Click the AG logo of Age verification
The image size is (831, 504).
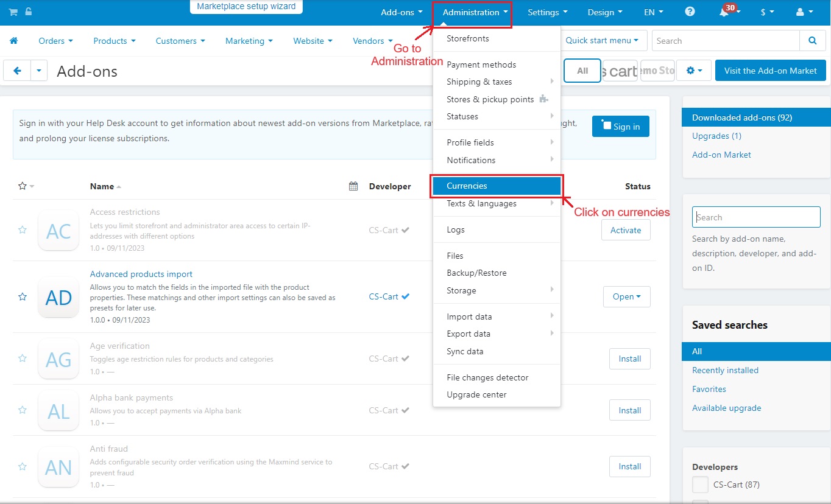pos(58,359)
